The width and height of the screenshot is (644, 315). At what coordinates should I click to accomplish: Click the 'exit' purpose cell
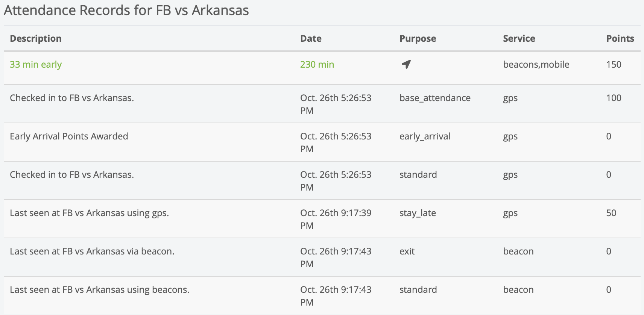tap(407, 251)
